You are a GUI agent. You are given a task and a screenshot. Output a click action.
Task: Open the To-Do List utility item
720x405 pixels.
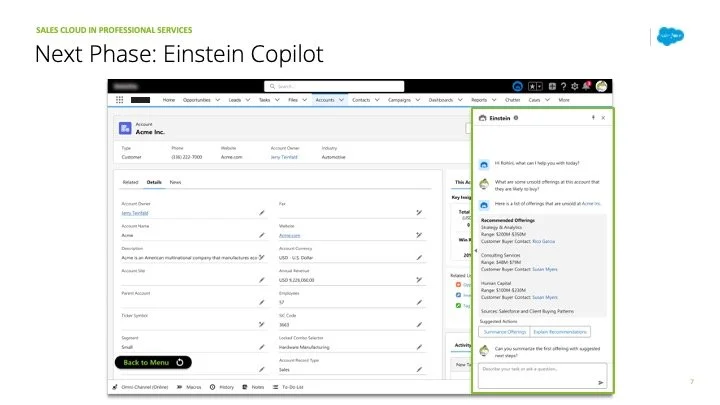point(288,387)
